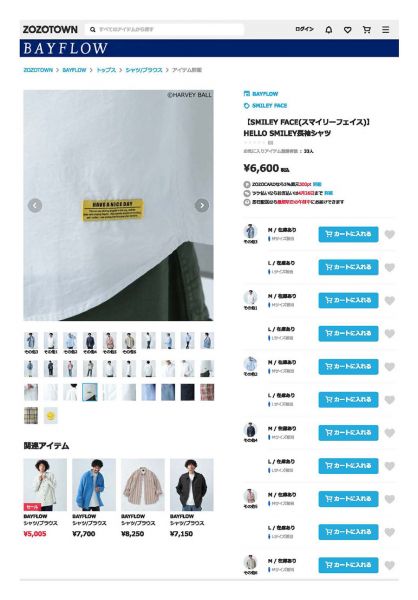The width and height of the screenshot is (418, 600).
Task: Click the ログイン login link
Action: [304, 29]
